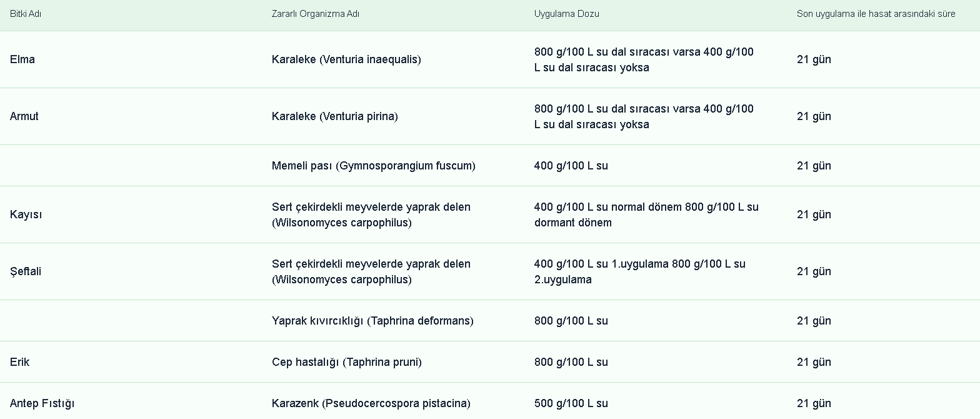
Task: Click the "Zararlı Organizma Adı" column header
Action: (x=315, y=14)
